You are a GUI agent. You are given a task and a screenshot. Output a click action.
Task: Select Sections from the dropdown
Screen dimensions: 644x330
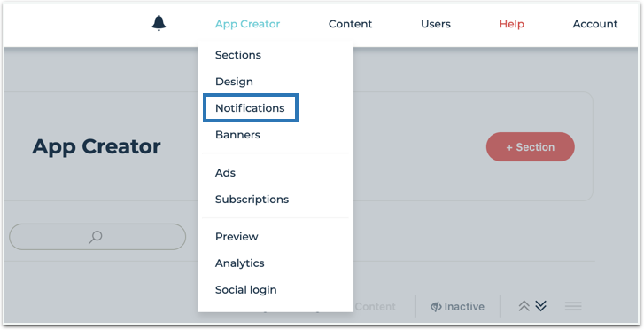click(x=238, y=55)
